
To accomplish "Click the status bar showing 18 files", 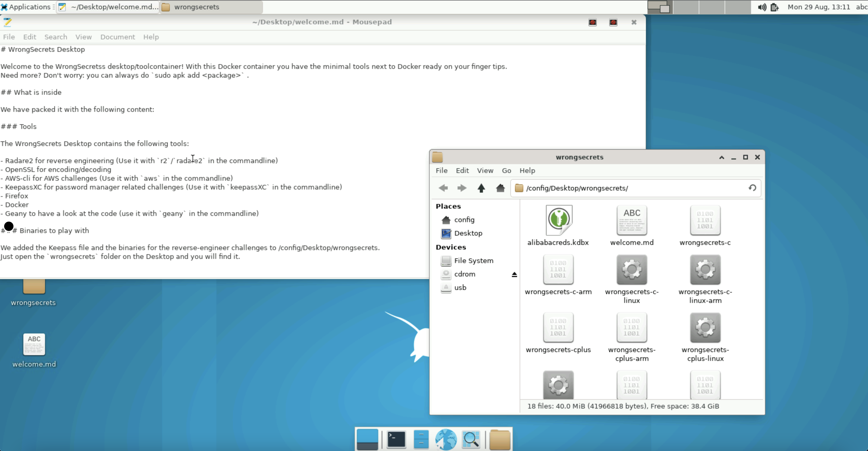I will (x=623, y=406).
